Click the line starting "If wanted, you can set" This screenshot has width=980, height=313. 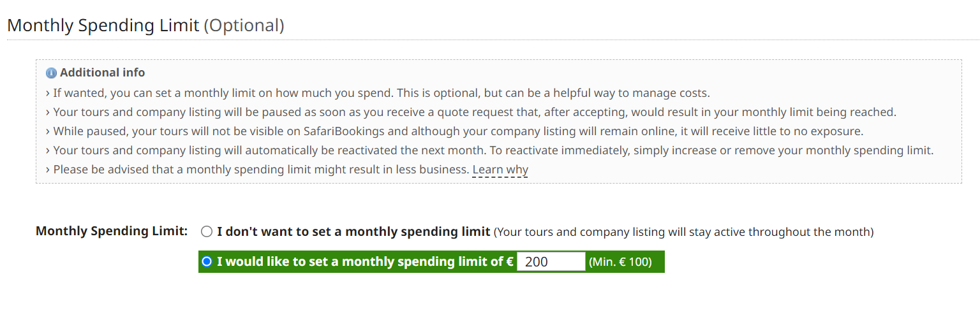tap(381, 93)
